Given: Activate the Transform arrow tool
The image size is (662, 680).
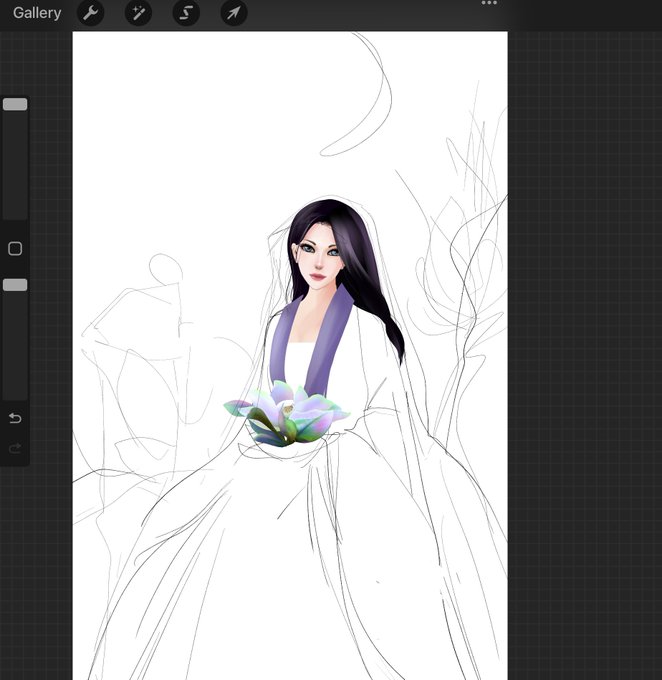Looking at the screenshot, I should click(x=234, y=13).
